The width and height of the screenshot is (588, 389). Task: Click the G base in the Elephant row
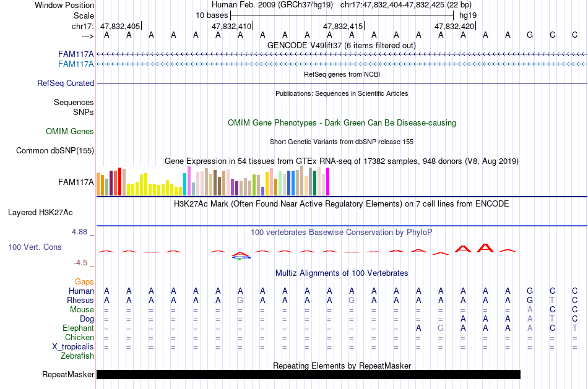pos(441,328)
